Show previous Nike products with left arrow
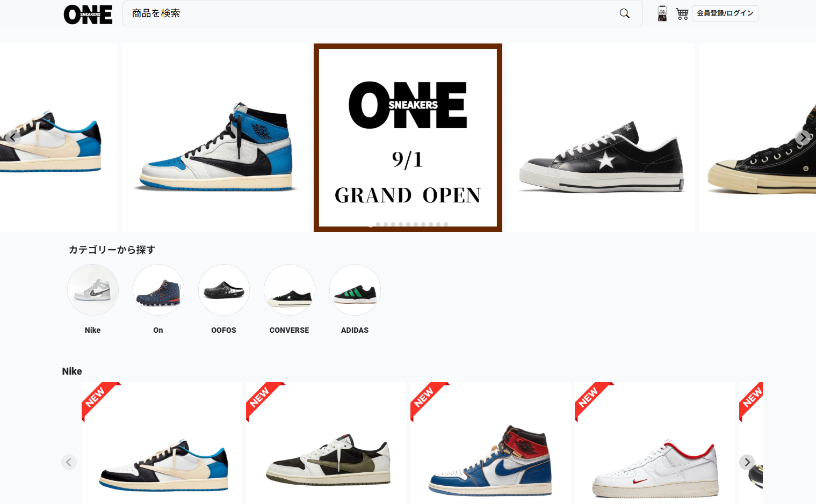The height and width of the screenshot is (504, 816). point(69,462)
